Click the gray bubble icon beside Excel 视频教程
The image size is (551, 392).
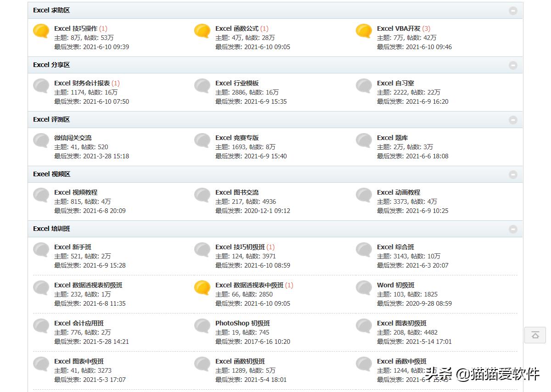click(x=41, y=195)
